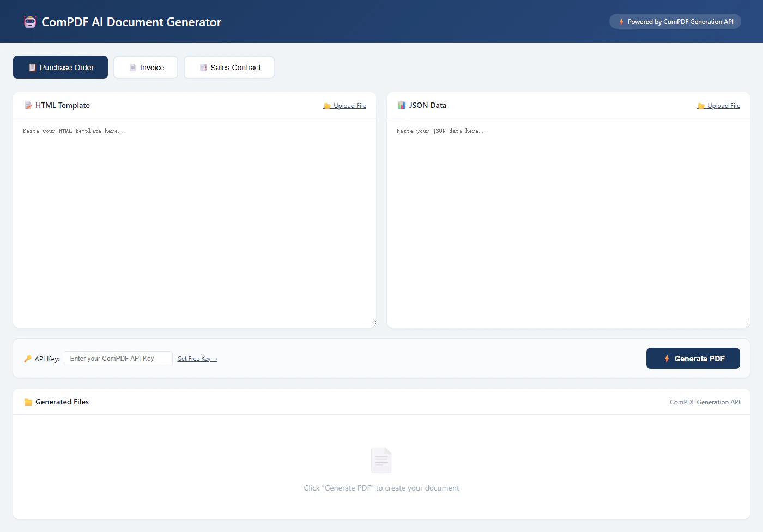763x532 pixels.
Task: Click the HTML Template panel icon
Action: 28,106
